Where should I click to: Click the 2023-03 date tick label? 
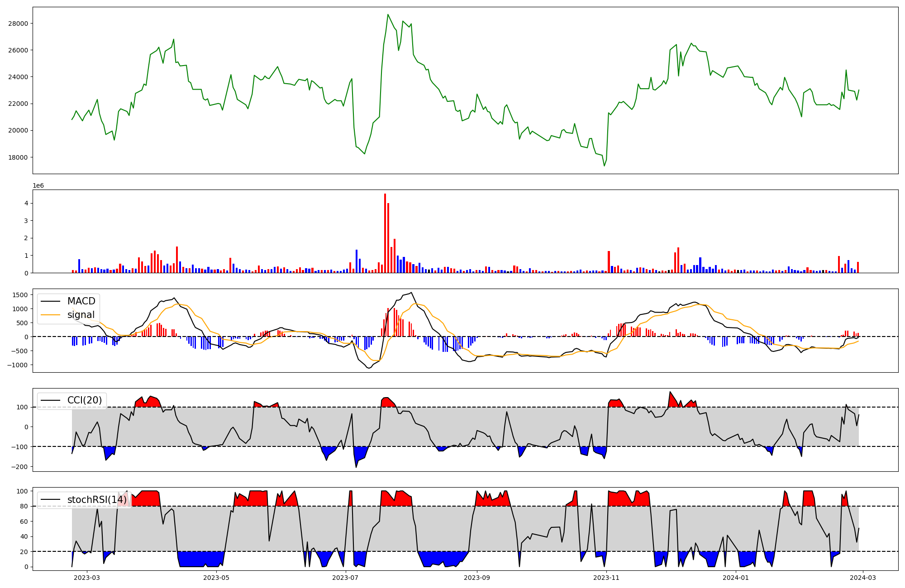(87, 578)
